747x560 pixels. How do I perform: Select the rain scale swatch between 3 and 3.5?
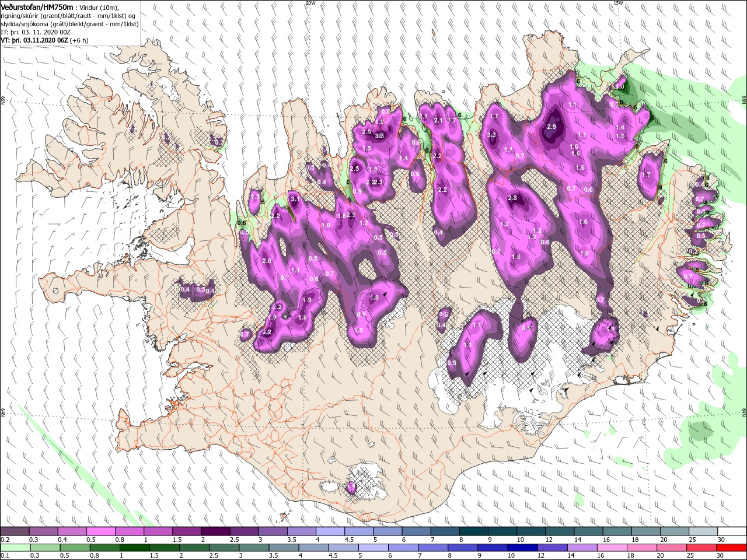(255, 547)
